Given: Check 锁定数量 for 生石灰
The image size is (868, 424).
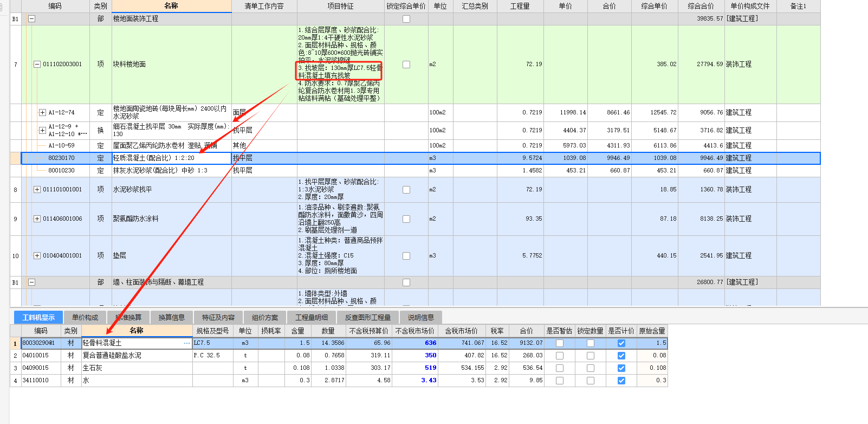Looking at the screenshot, I should [x=591, y=368].
